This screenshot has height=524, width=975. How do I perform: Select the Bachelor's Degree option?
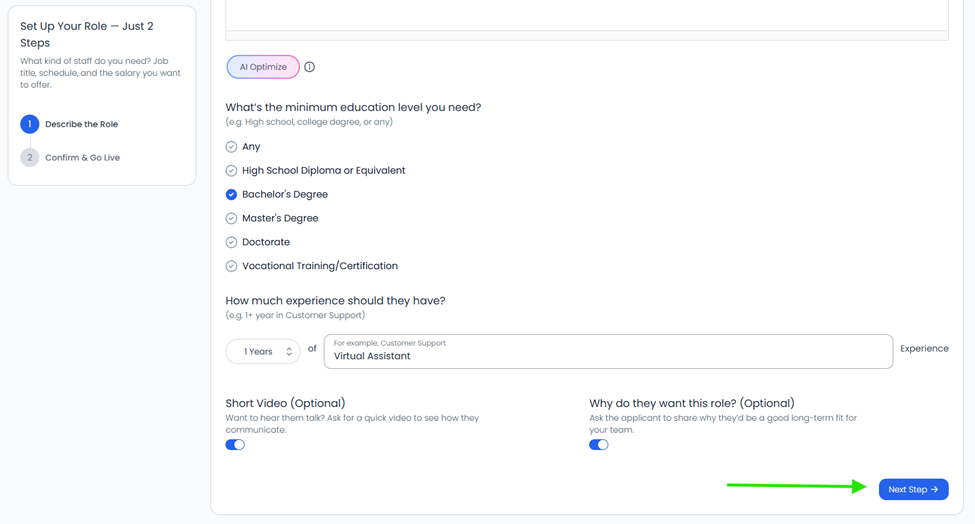(277, 195)
